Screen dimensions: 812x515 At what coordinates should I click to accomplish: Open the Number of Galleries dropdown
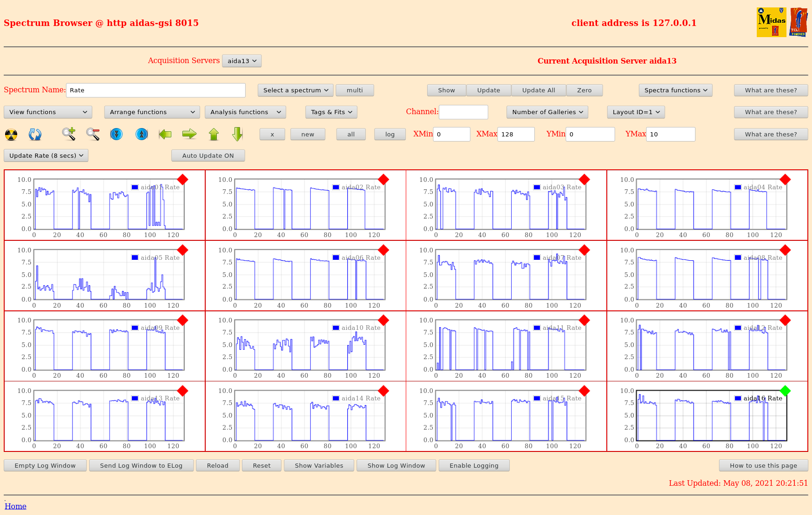tap(547, 112)
